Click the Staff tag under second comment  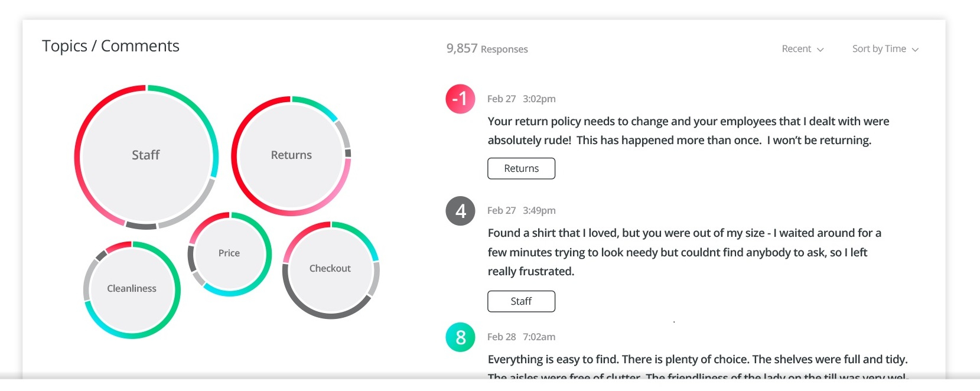(521, 301)
